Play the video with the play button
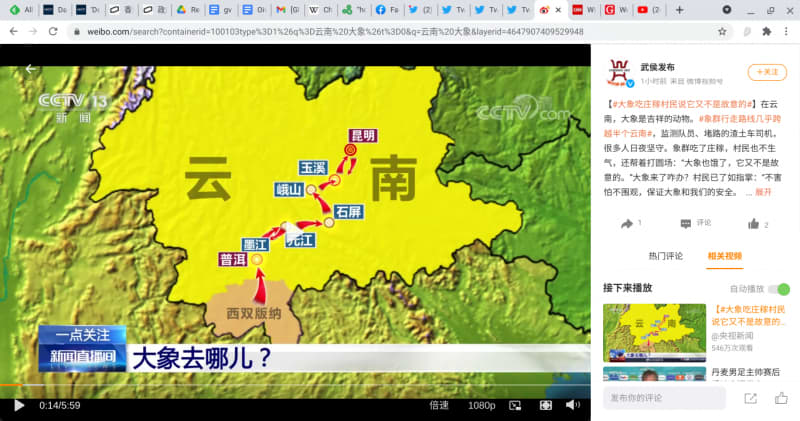 19,405
